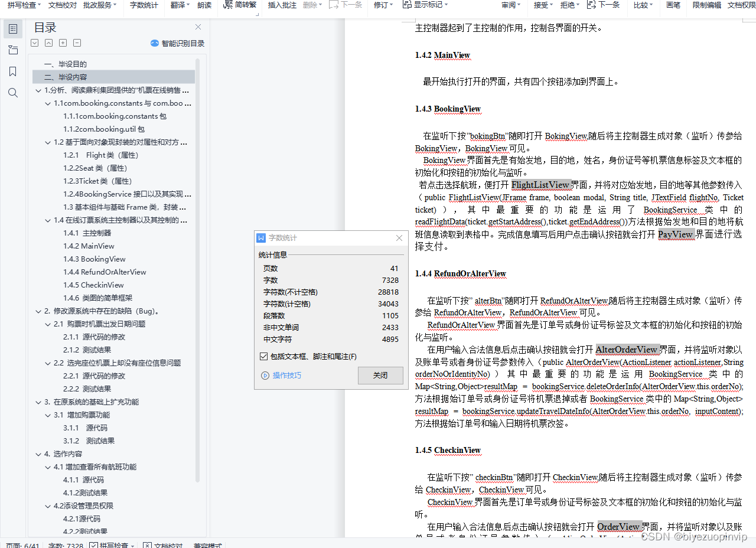The image size is (756, 548).
Task: Click the plus box icon in 目录 panel
Action: [63, 43]
